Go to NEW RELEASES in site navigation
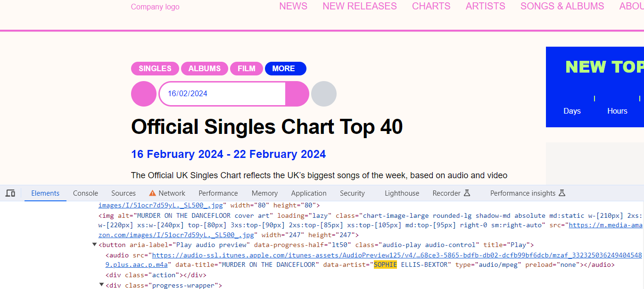The height and width of the screenshot is (289, 644). point(360,6)
